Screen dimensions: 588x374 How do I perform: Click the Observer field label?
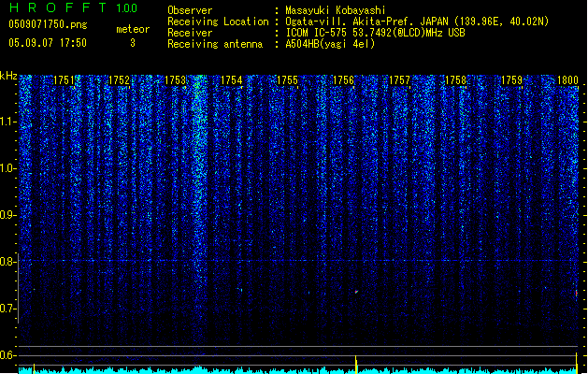(190, 10)
